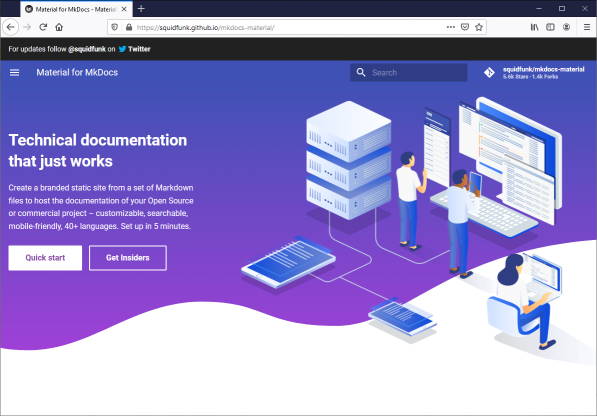Open Firefox account profile icon

(566, 27)
